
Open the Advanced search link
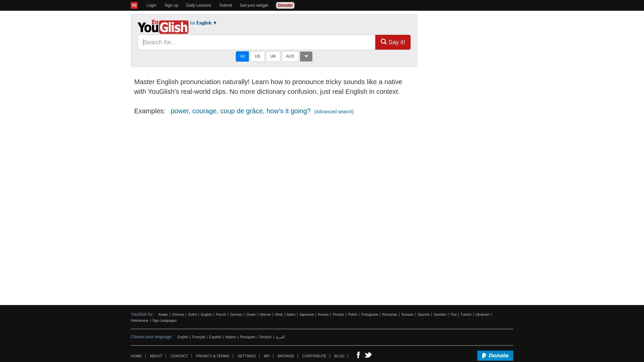pyautogui.click(x=334, y=112)
